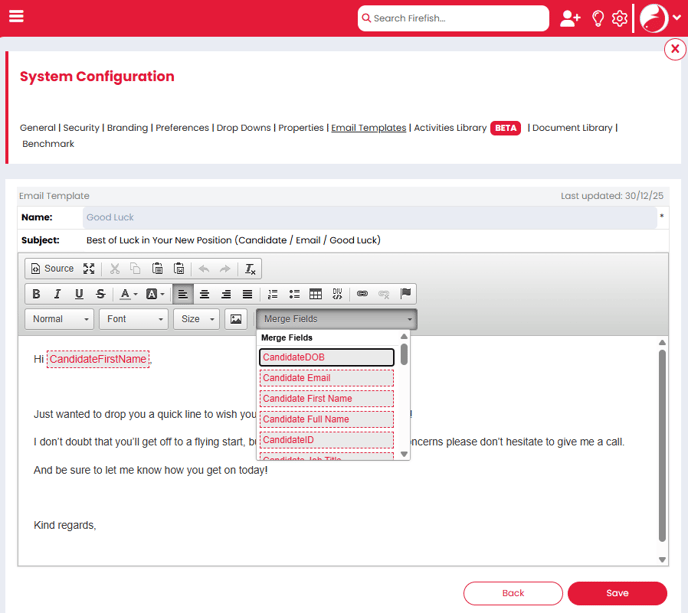Screen dimensions: 688x613
Task: Toggle italic formatting
Action: (x=57, y=294)
